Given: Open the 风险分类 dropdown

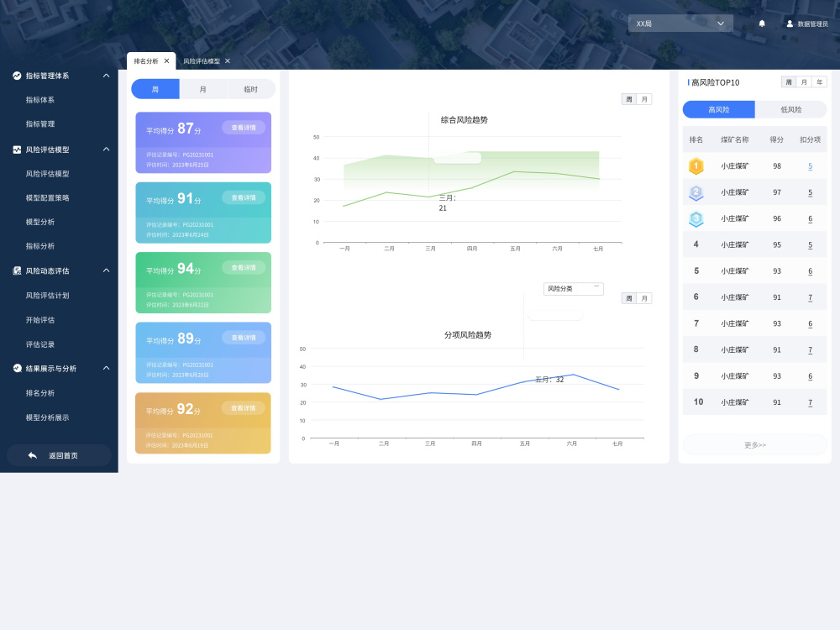Looking at the screenshot, I should point(573,289).
